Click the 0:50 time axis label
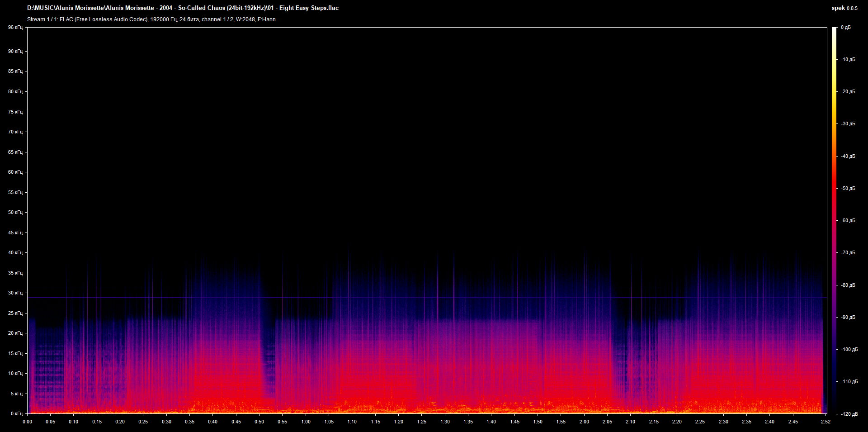 [x=259, y=422]
